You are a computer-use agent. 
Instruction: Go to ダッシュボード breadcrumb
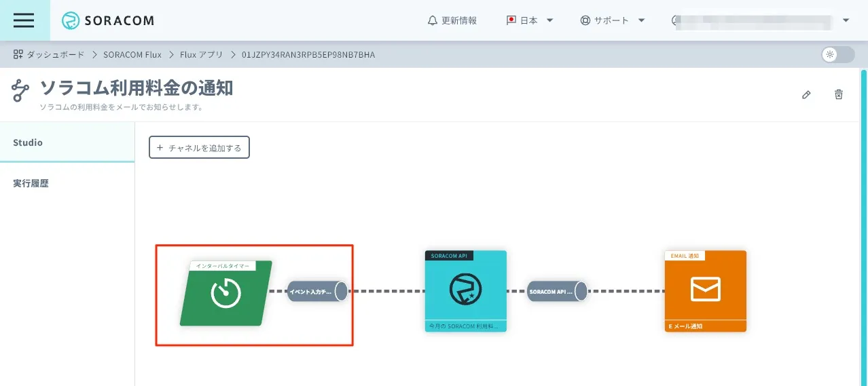[x=49, y=54]
